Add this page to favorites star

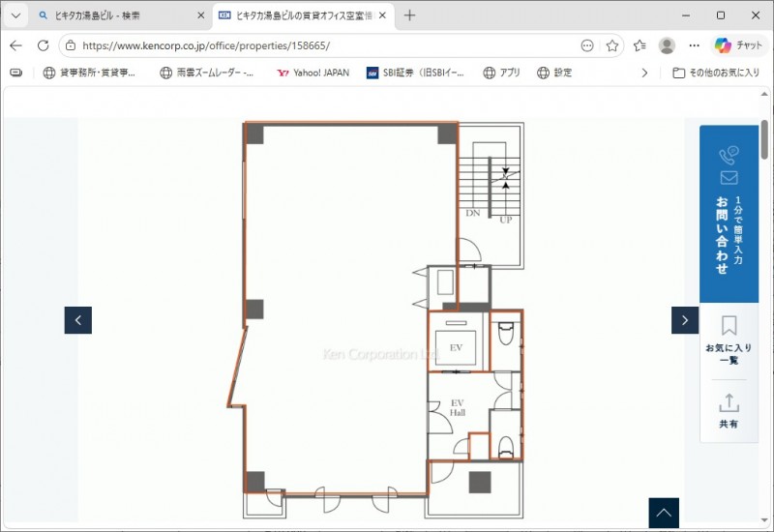(612, 45)
